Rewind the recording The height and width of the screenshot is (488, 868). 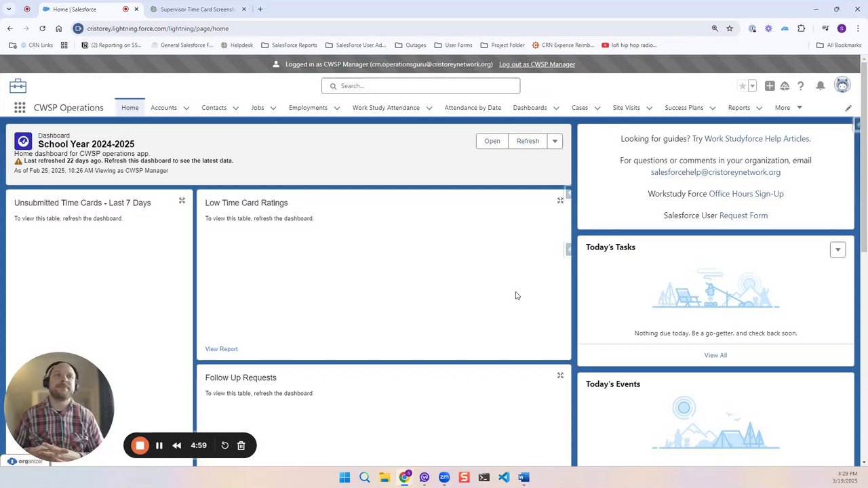pos(177,445)
